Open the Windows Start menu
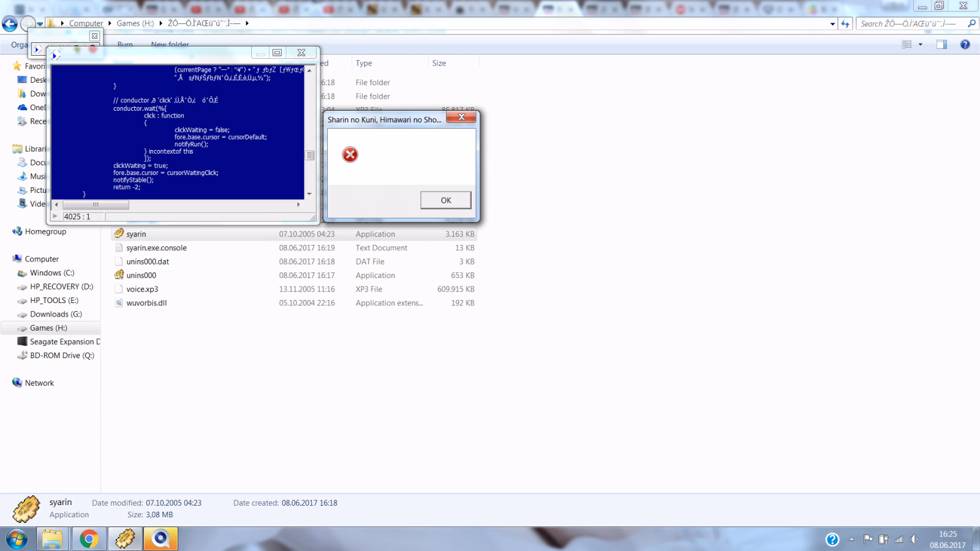Screen dimensions: 980x551 pyautogui.click(x=17, y=539)
